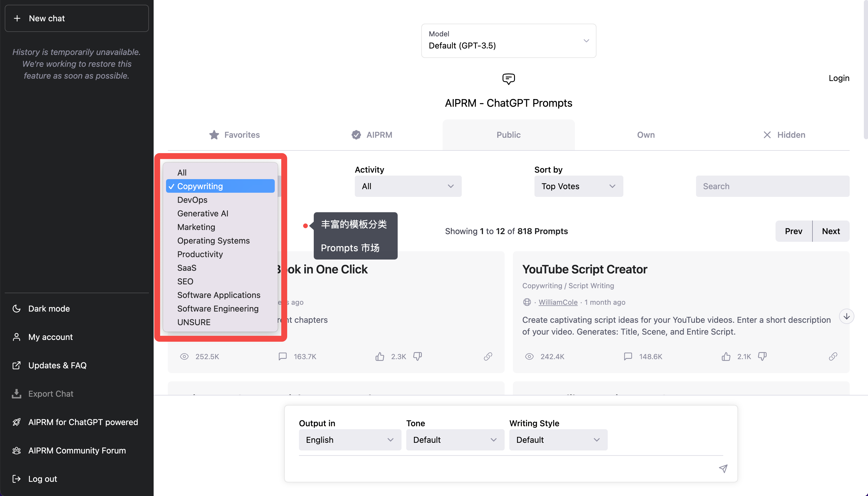Go to previous page with Prev
Viewport: 868px width, 496px height.
[x=794, y=231]
